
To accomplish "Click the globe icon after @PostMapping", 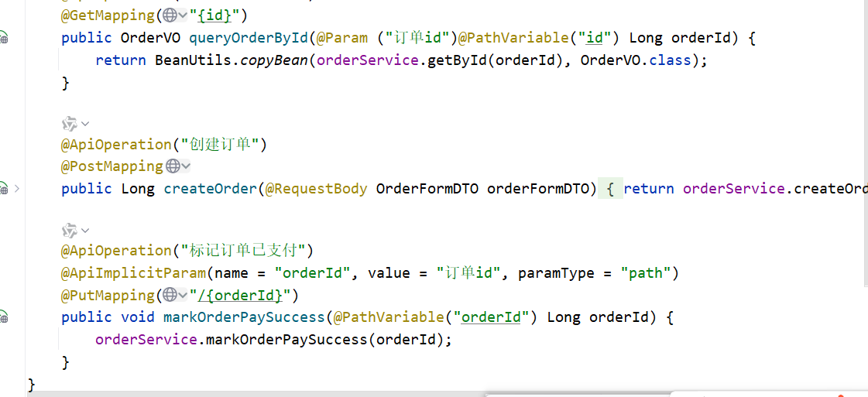I will [x=173, y=166].
